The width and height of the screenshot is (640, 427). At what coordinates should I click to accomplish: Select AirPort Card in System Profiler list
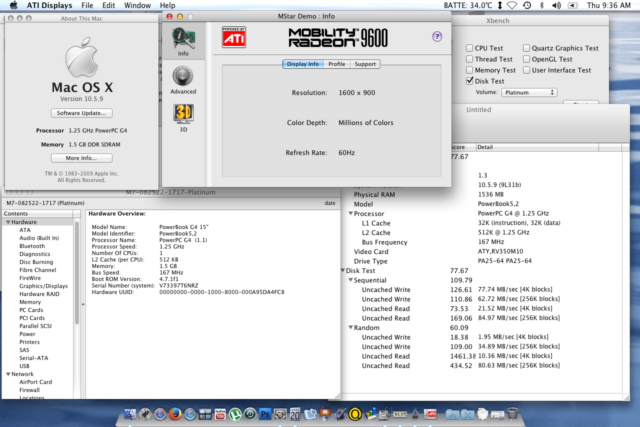(x=36, y=382)
